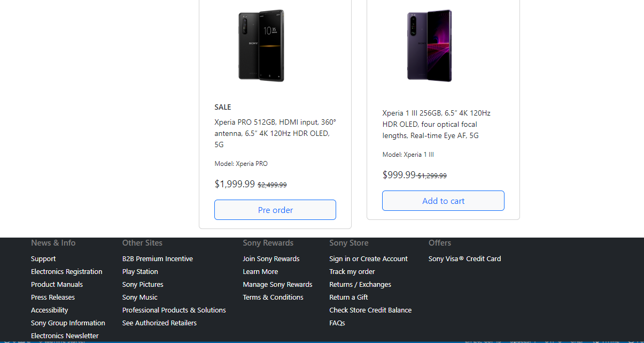Check Store Credit Balance link

tap(370, 310)
